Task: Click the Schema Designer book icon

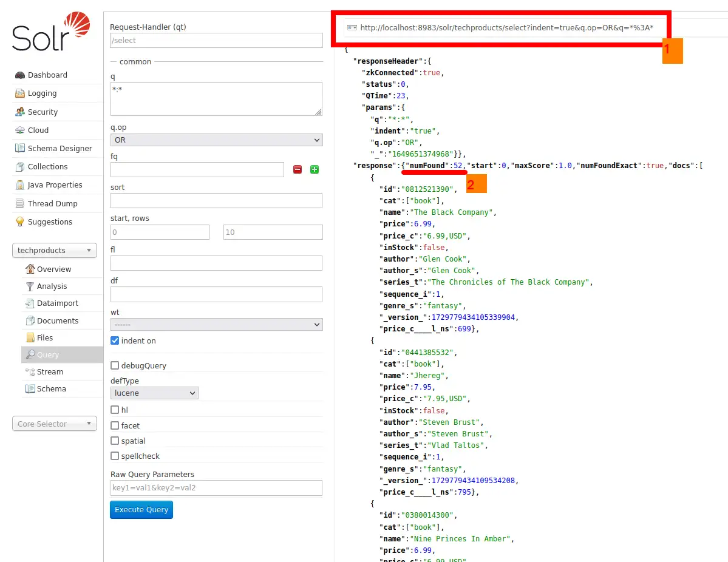Action: (20, 148)
